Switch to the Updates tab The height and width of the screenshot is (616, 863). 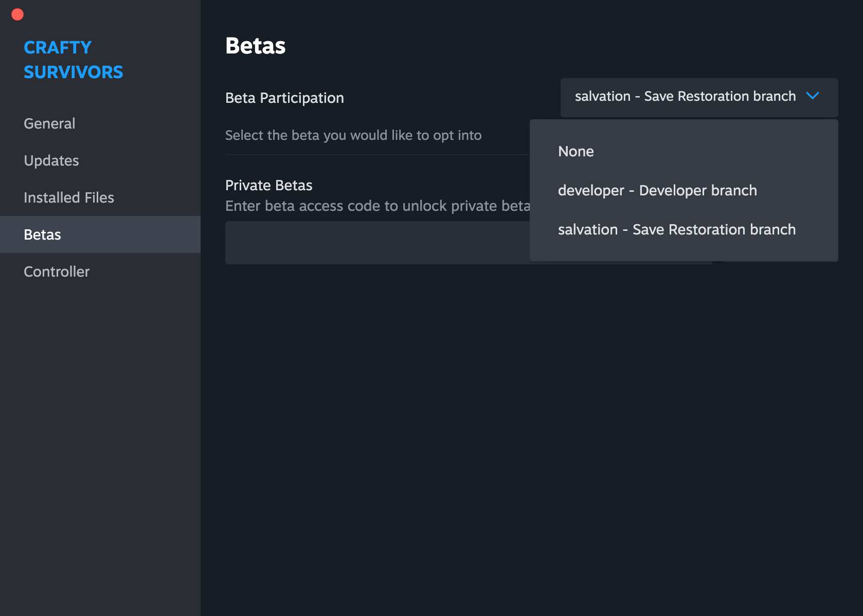coord(100,160)
